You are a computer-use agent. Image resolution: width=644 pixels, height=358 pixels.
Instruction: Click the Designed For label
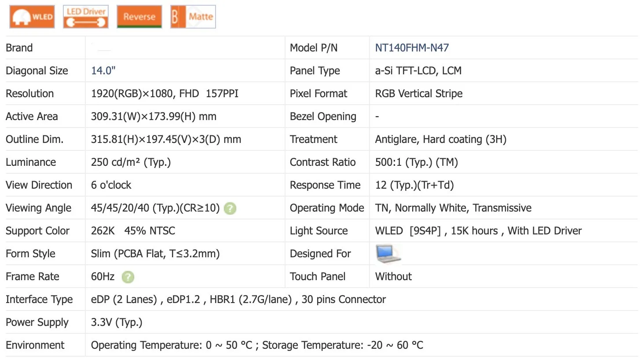[x=320, y=254]
